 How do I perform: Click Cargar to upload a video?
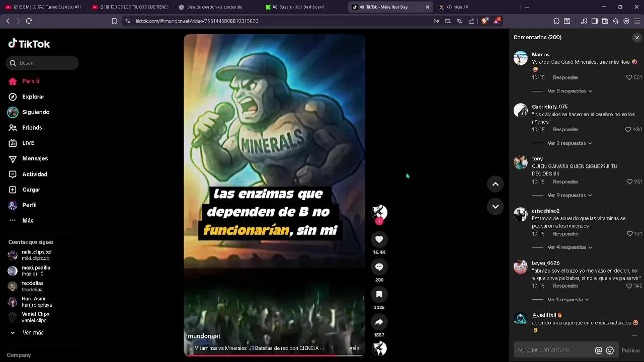pyautogui.click(x=31, y=190)
